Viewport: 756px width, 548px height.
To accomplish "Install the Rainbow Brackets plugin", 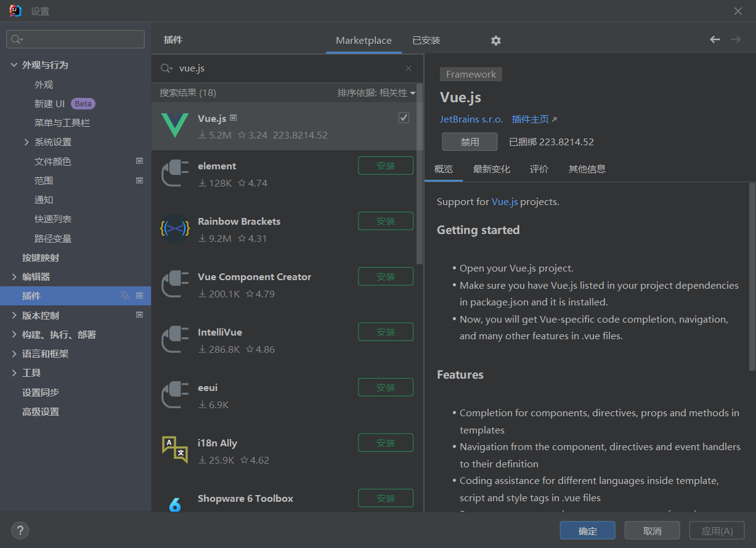I will tap(386, 221).
